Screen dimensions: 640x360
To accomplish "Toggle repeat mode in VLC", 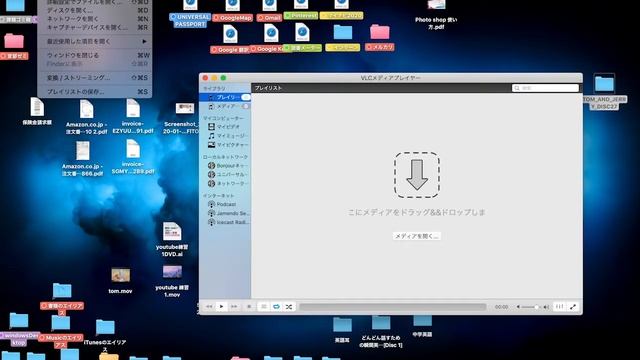I will tap(276, 307).
